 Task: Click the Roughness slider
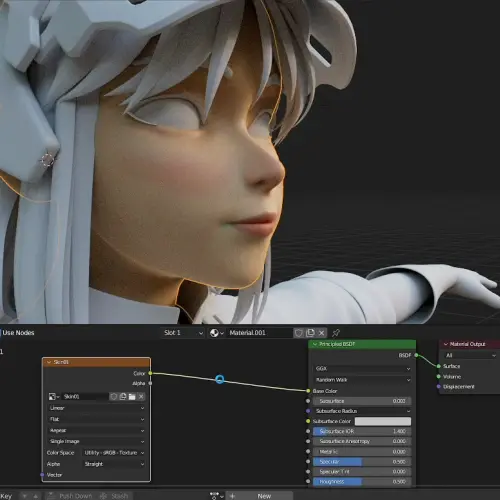pyautogui.click(x=362, y=481)
